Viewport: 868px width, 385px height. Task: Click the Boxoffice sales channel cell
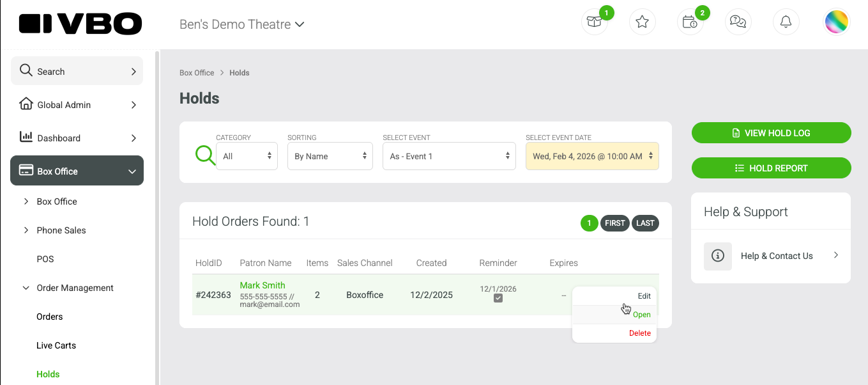pos(365,295)
